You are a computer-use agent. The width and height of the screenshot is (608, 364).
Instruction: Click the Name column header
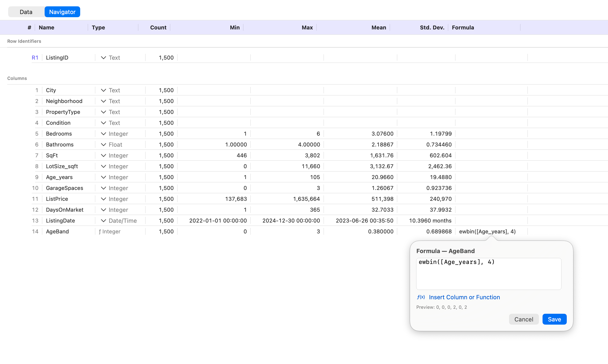46,27
